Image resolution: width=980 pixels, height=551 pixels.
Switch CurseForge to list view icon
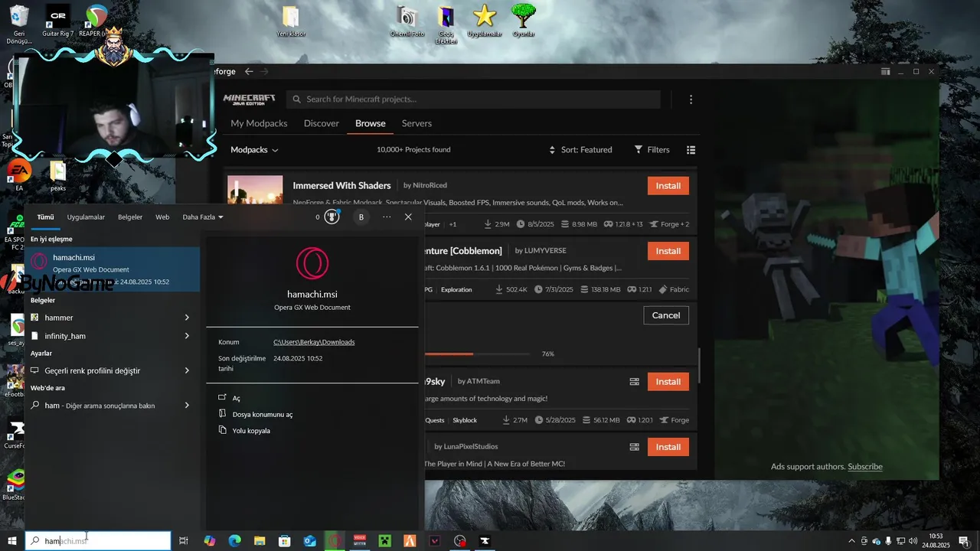pyautogui.click(x=691, y=150)
